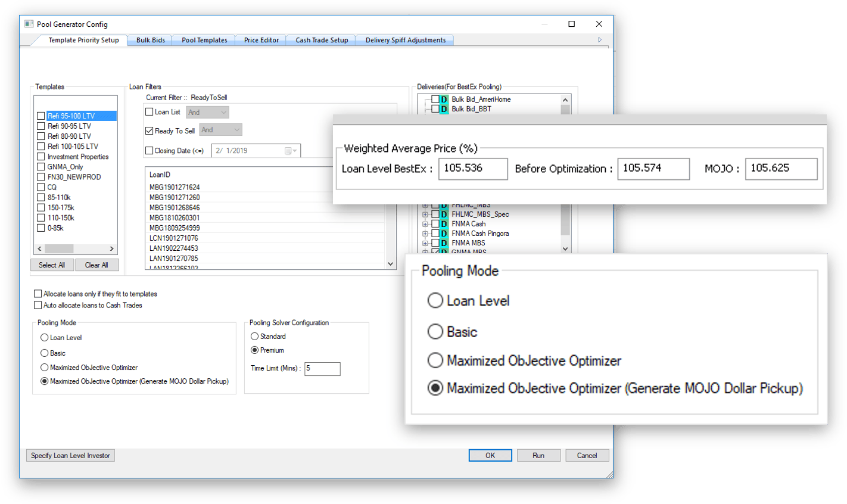The height and width of the screenshot is (504, 847).
Task: Click the templates horizontal scrollbar thumb
Action: 59,248
